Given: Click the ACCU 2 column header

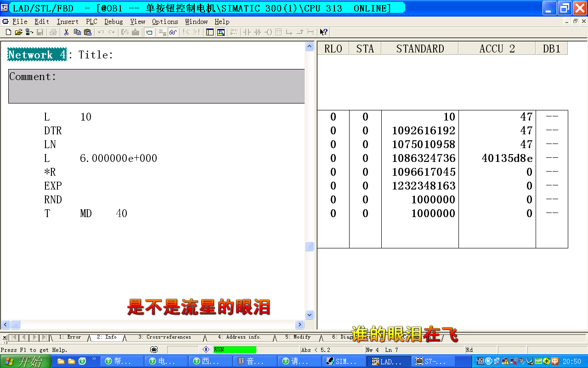Looking at the screenshot, I should coord(497,48).
